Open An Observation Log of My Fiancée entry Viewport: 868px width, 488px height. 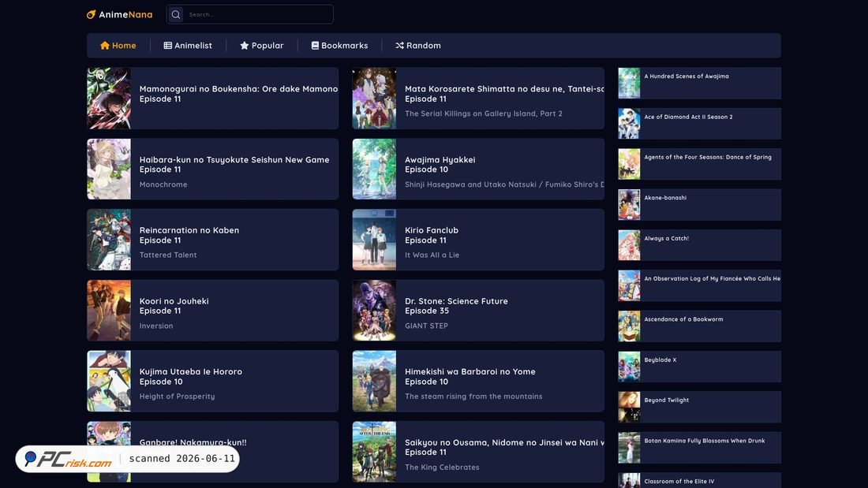[700, 285]
